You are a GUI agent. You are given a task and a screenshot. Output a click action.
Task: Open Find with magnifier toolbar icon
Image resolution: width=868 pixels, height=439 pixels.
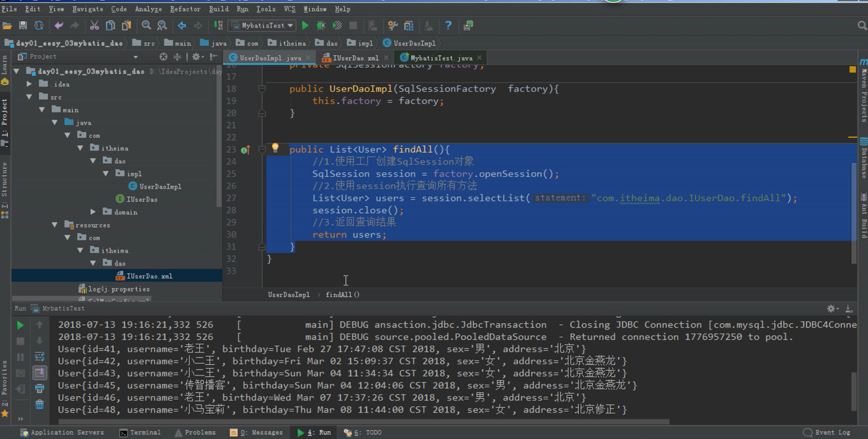(x=146, y=25)
